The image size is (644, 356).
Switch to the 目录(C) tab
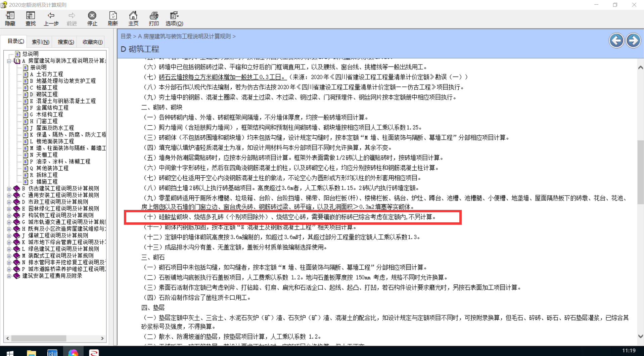coord(15,41)
